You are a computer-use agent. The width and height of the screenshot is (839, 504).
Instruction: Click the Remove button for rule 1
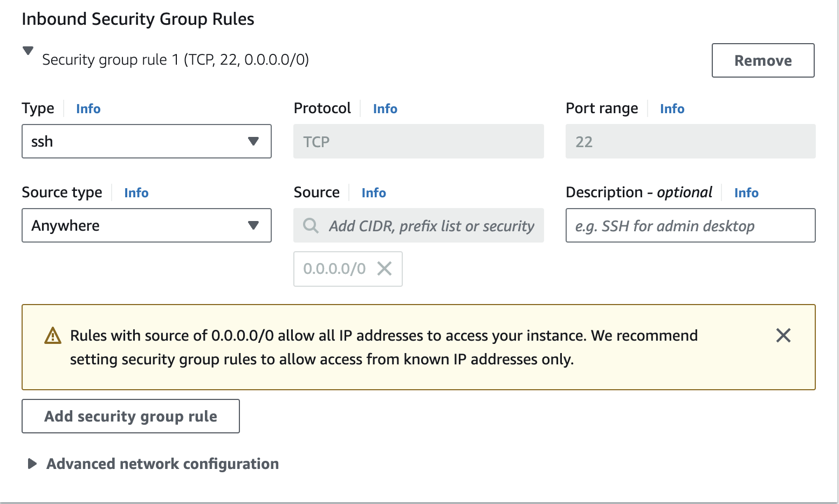tap(762, 60)
